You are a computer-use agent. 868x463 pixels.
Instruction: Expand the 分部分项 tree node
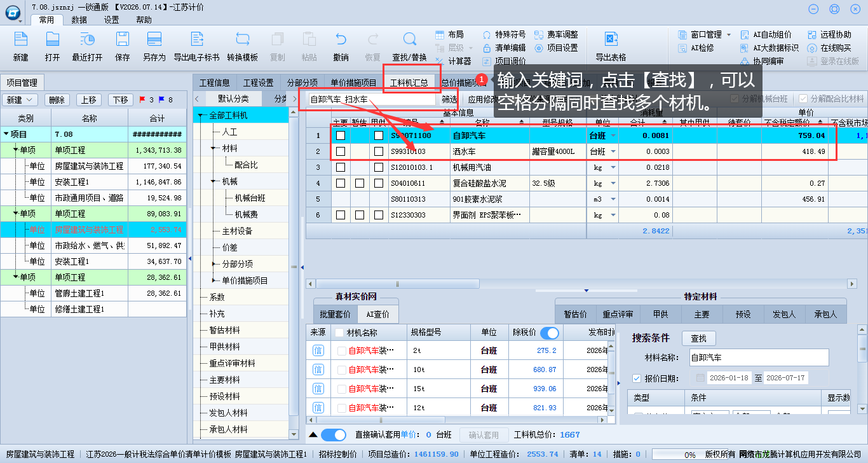point(214,264)
